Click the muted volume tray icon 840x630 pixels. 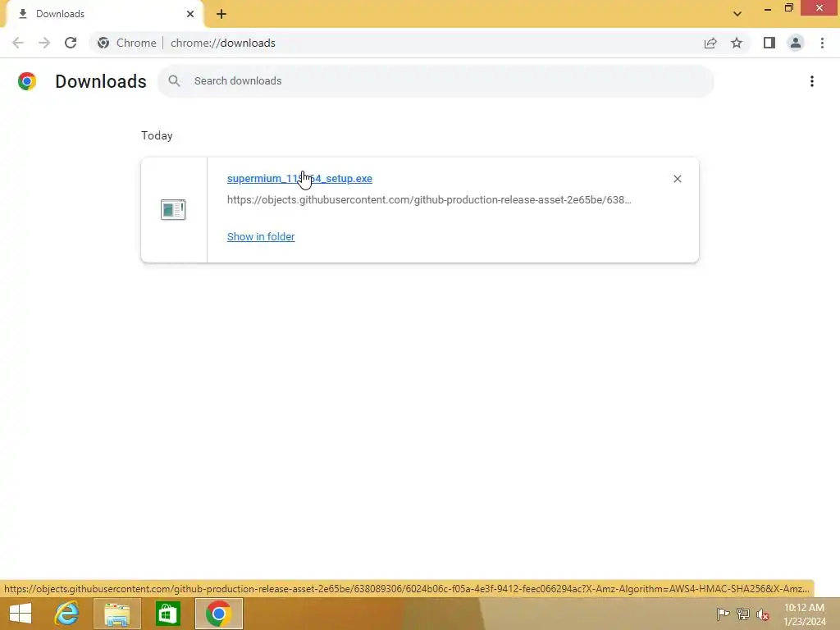[x=763, y=614]
